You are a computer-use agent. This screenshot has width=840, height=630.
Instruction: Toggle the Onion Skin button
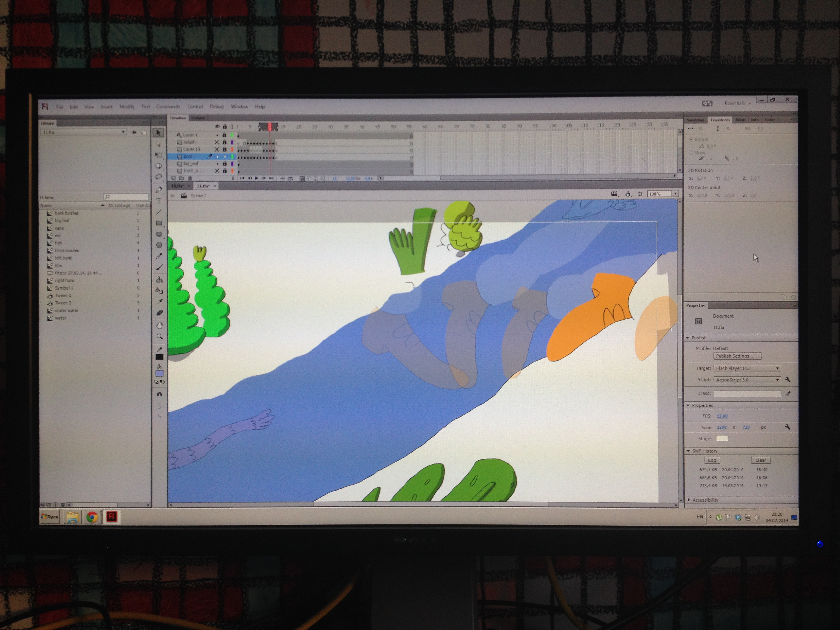click(x=302, y=179)
